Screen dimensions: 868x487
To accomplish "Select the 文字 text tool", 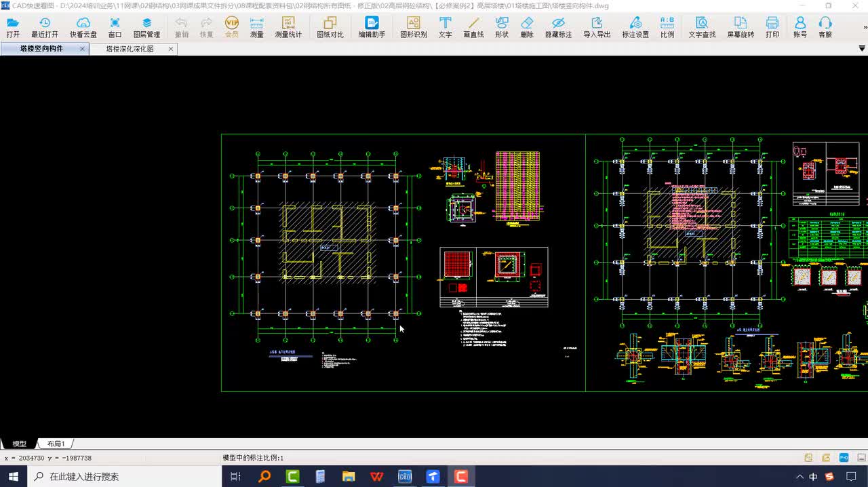I will [446, 27].
